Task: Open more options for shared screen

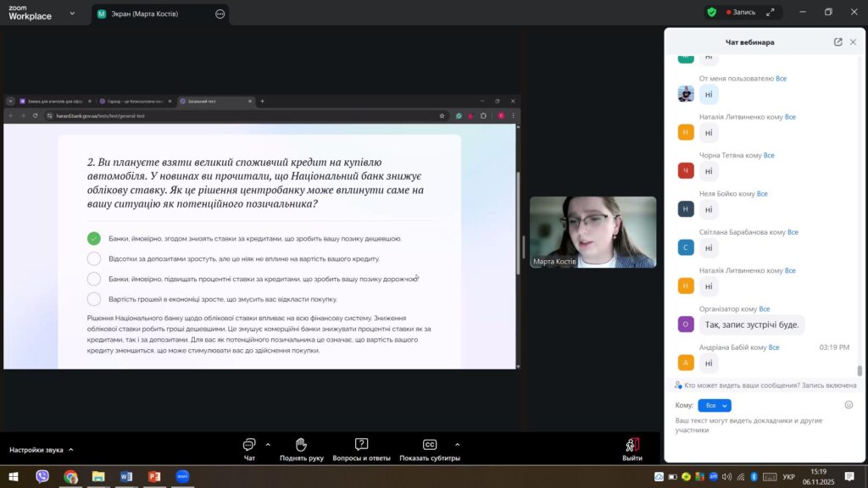Action: pyautogui.click(x=220, y=14)
